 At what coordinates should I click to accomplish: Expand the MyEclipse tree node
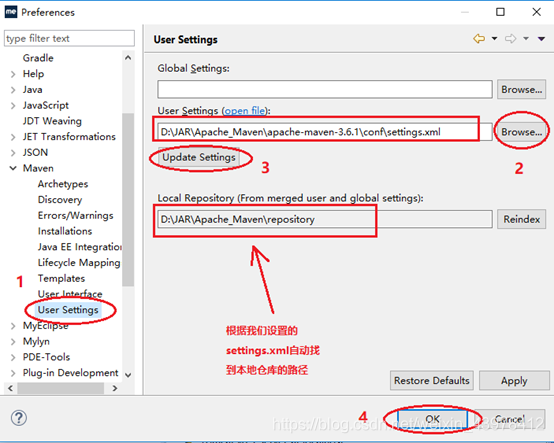coord(13,326)
